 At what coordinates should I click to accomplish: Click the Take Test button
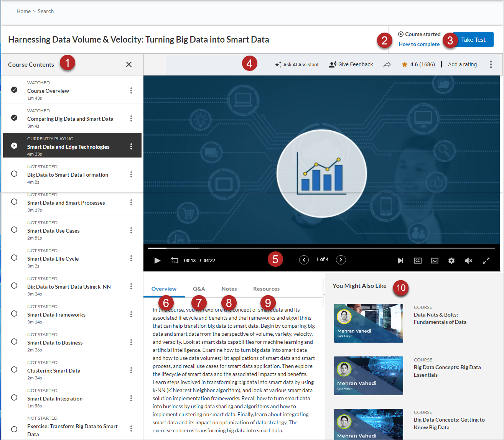click(x=473, y=40)
